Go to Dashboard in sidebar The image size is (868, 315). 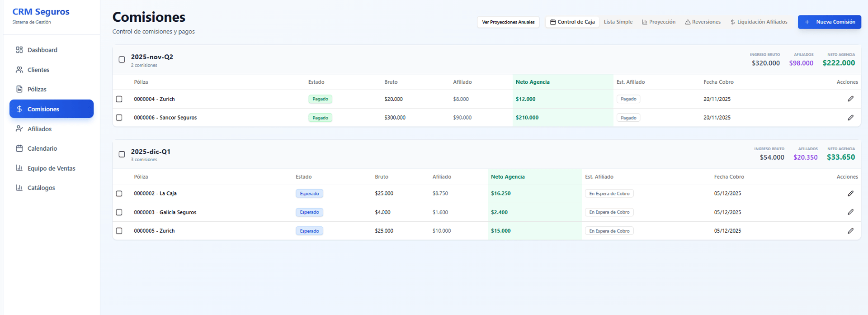coord(52,50)
